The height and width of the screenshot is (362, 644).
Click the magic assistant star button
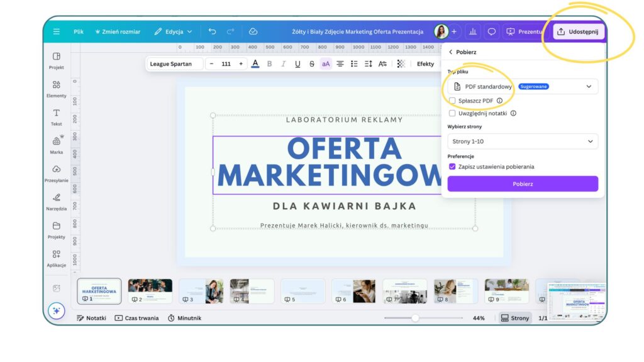[x=57, y=310]
